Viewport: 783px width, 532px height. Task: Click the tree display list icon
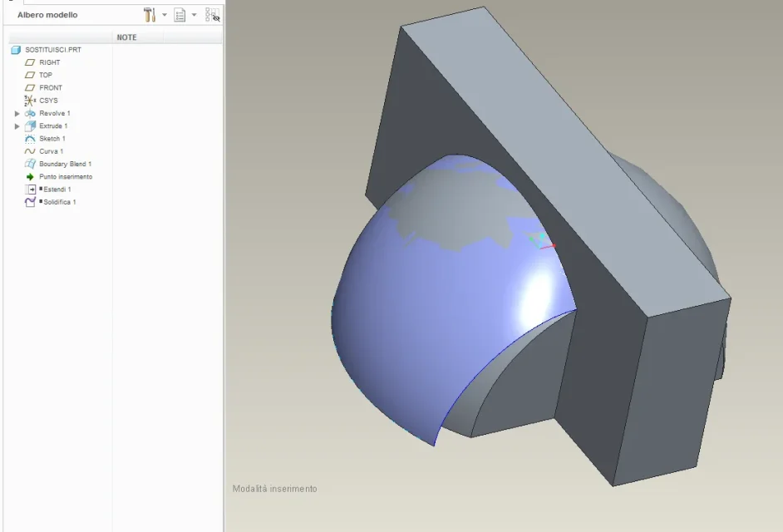(180, 15)
